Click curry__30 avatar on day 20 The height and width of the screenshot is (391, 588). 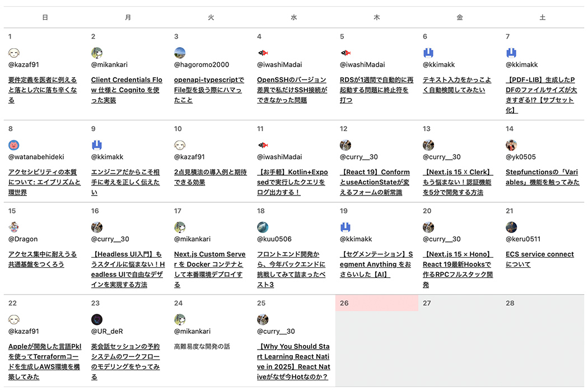428,227
